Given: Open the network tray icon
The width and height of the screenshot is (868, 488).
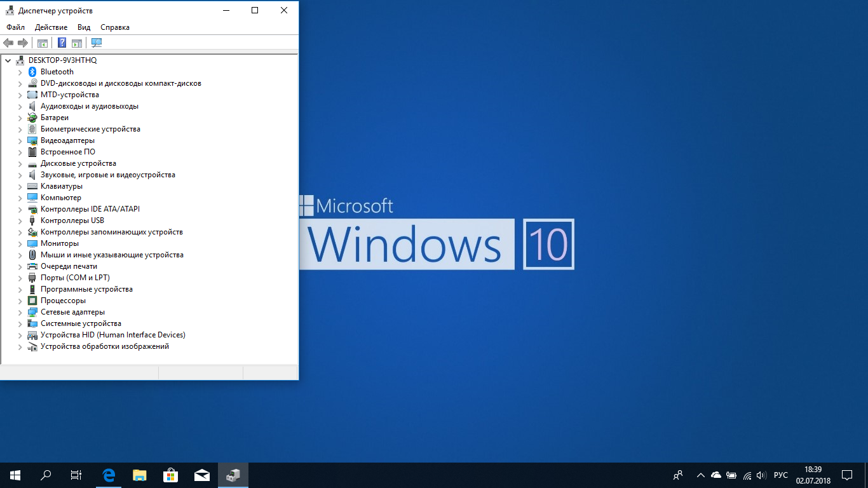Looking at the screenshot, I should pos(747,475).
